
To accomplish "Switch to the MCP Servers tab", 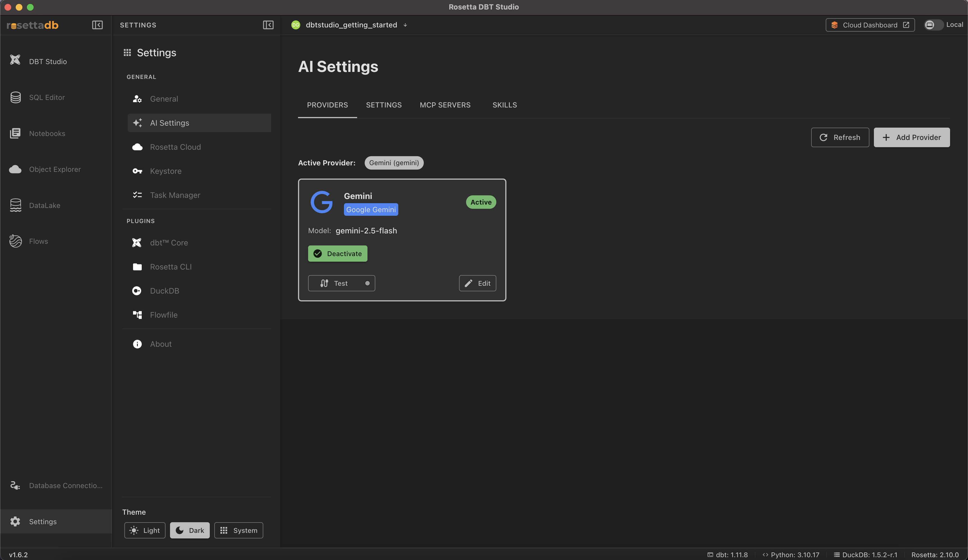I will tap(445, 105).
